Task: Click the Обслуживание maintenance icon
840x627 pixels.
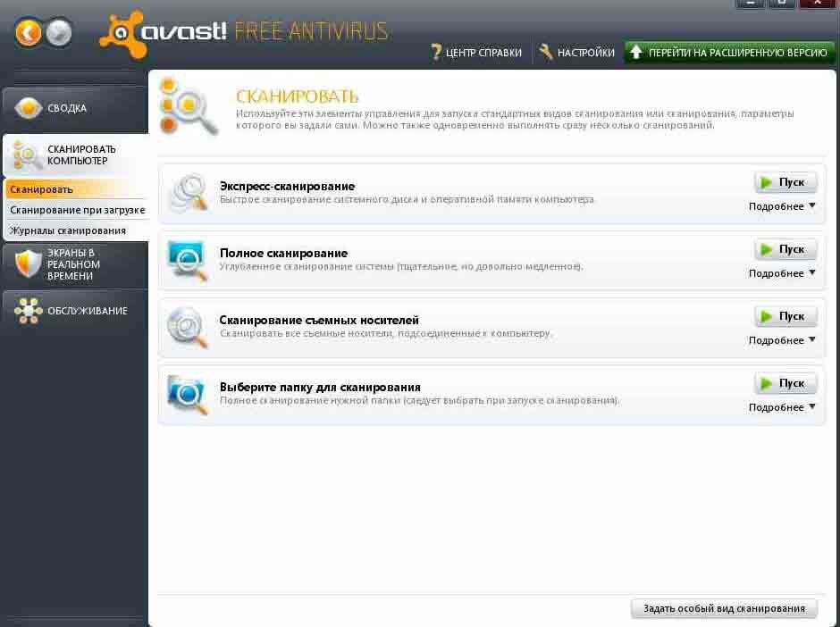Action: coord(28,311)
